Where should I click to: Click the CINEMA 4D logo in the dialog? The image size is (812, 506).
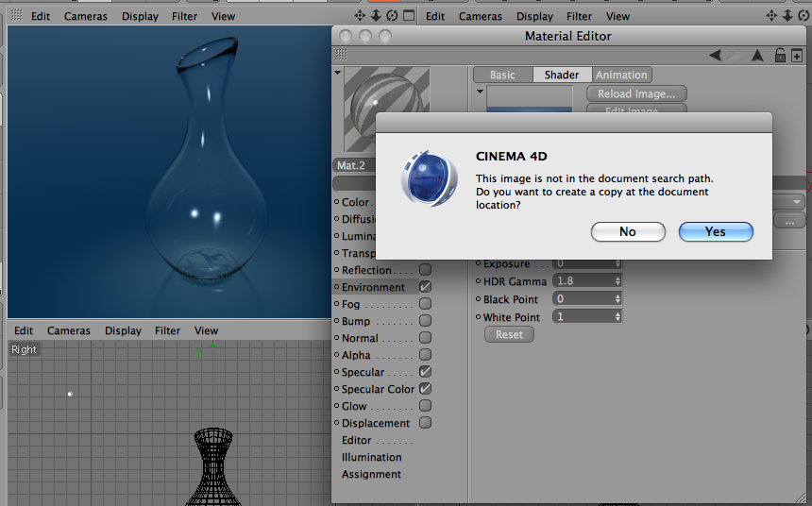pos(430,178)
